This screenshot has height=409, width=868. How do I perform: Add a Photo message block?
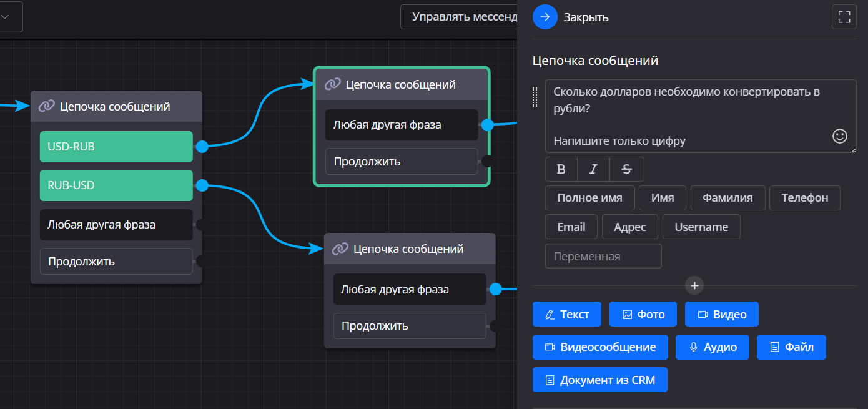coord(643,314)
